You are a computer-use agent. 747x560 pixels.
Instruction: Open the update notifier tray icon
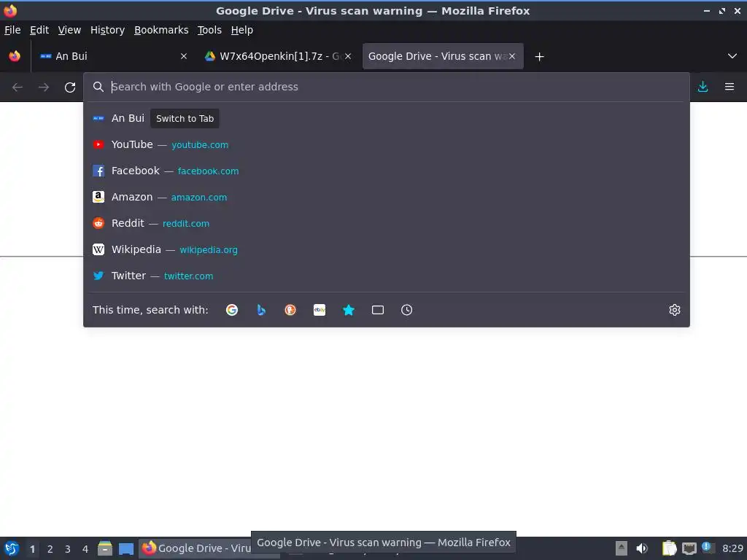(x=708, y=548)
